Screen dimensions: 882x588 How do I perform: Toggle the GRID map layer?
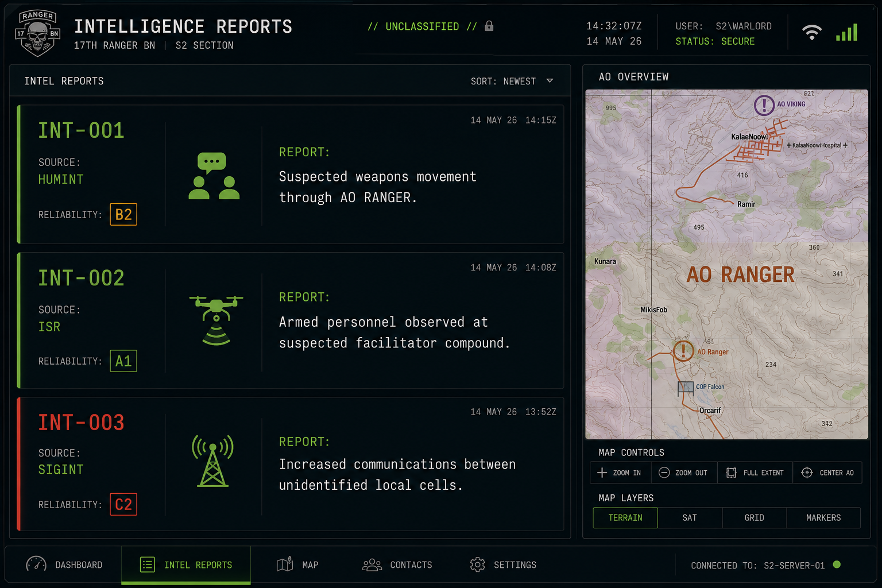754,518
